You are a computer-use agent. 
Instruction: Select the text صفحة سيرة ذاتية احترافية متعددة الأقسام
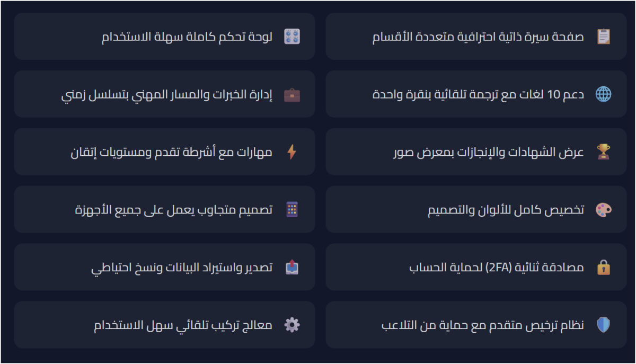click(479, 37)
